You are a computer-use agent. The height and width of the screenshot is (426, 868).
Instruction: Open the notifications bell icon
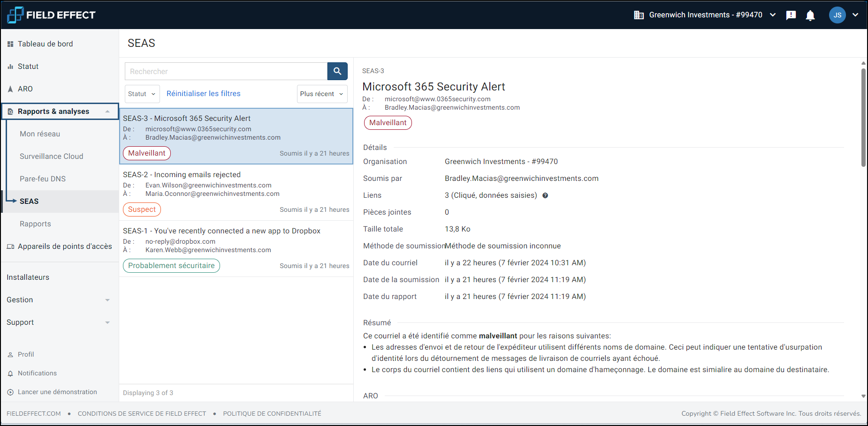[810, 15]
